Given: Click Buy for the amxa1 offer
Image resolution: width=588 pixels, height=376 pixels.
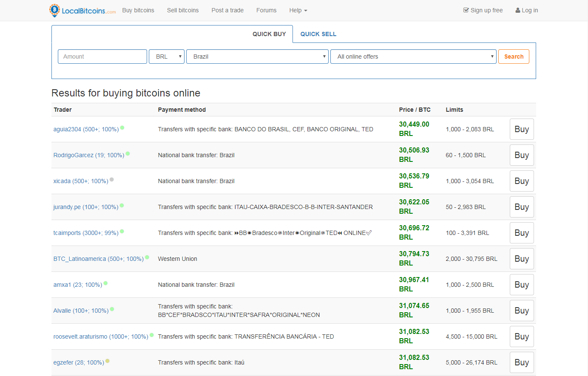Looking at the screenshot, I should point(522,285).
